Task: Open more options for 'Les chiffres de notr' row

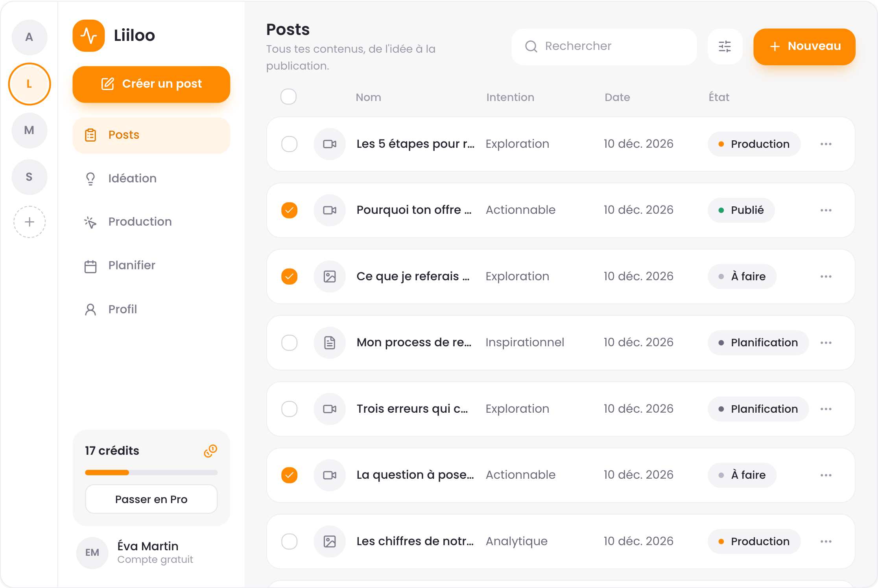Action: point(826,541)
